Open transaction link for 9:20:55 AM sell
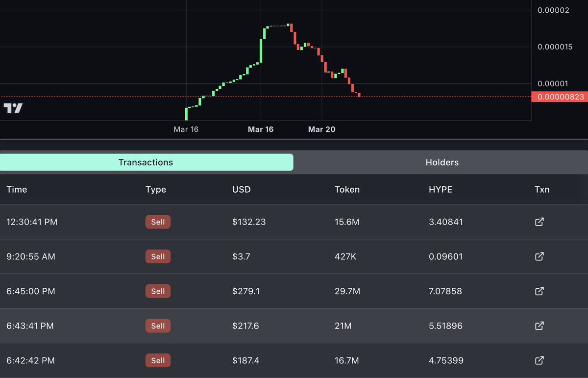Viewport: 588px width, 378px height. (x=539, y=256)
